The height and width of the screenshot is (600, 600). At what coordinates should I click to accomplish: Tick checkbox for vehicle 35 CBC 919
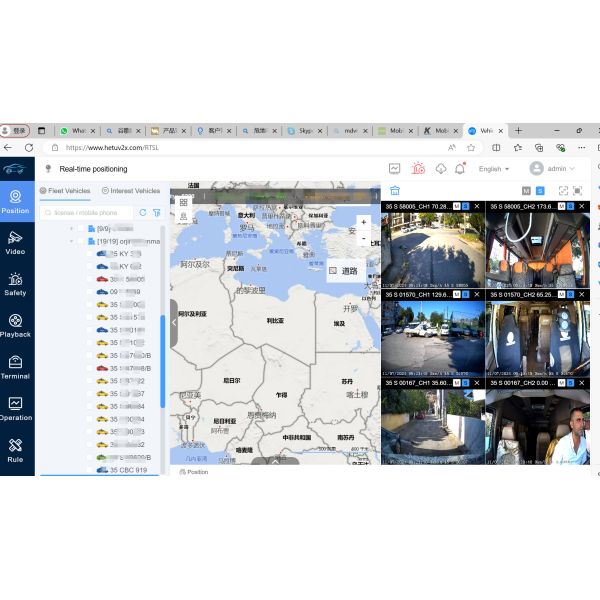(89, 469)
